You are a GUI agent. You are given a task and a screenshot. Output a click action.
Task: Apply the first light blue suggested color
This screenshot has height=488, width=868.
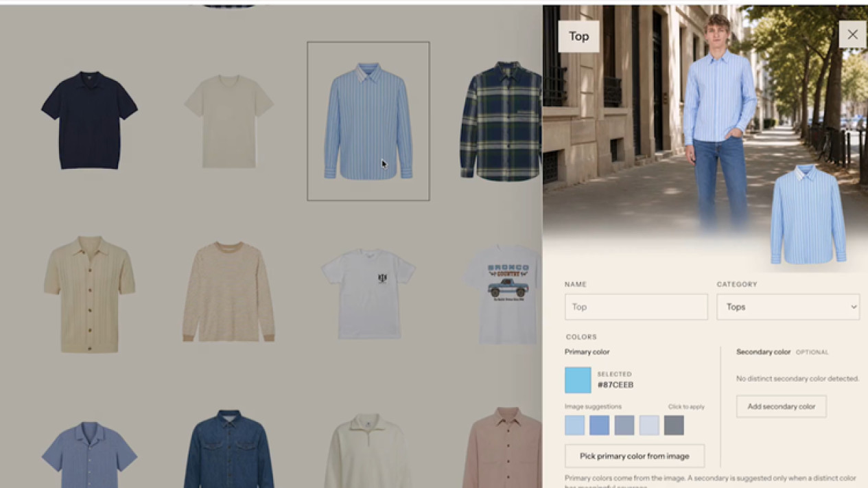click(x=575, y=425)
